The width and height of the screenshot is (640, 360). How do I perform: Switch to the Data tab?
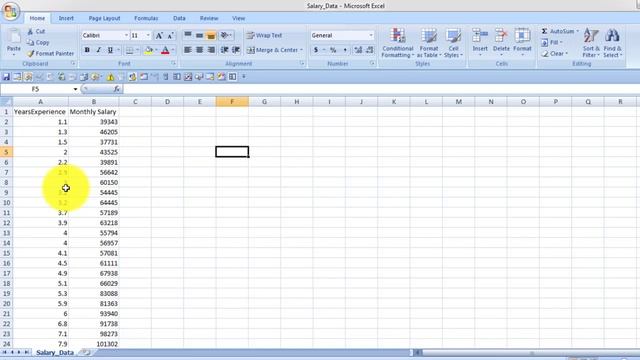click(x=179, y=18)
